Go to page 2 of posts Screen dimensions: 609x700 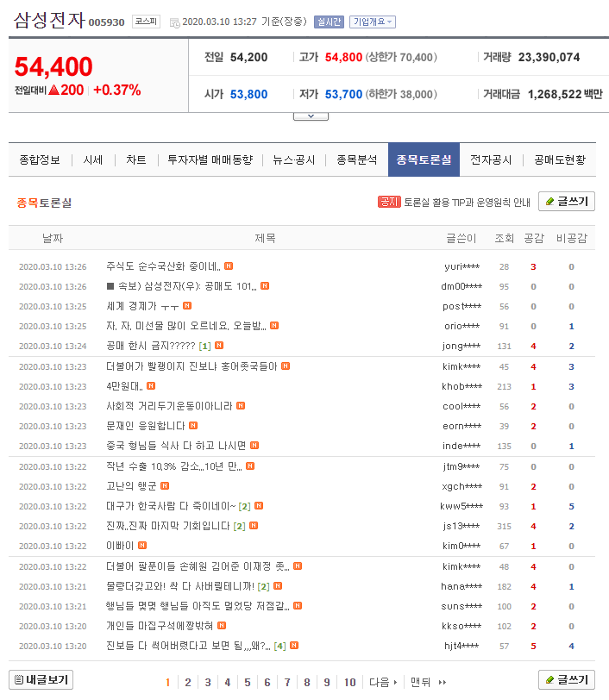point(188,683)
